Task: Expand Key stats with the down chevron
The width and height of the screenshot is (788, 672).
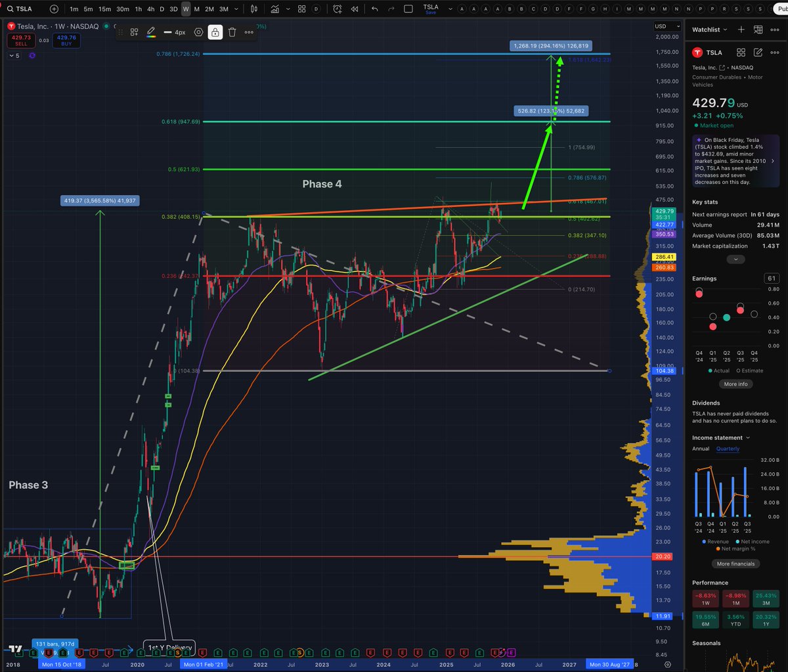Action: point(734,259)
